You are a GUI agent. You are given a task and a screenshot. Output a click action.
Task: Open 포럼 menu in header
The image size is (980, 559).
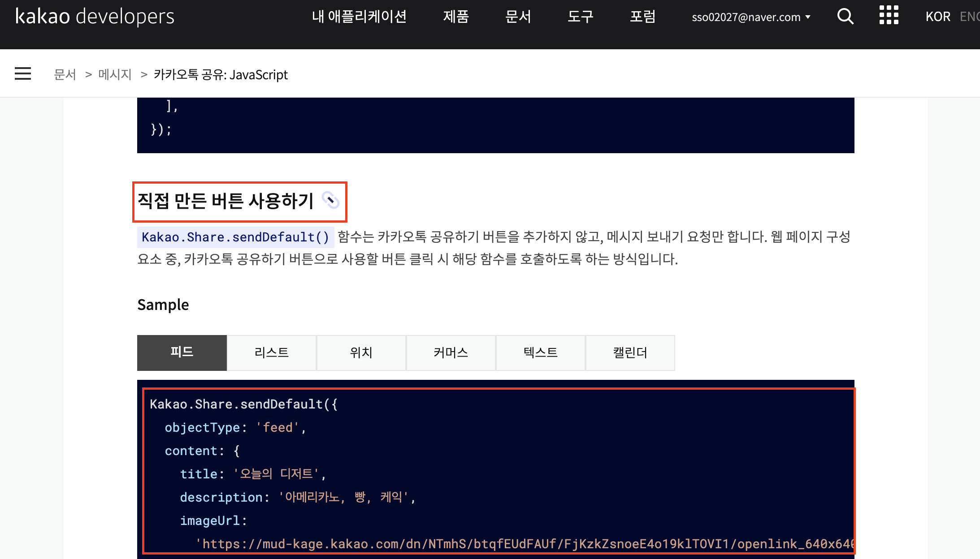(x=643, y=17)
